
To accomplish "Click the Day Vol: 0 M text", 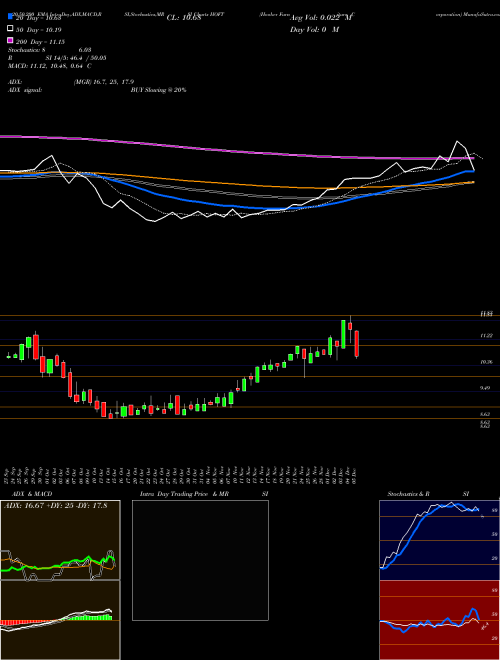I will 314,30.
